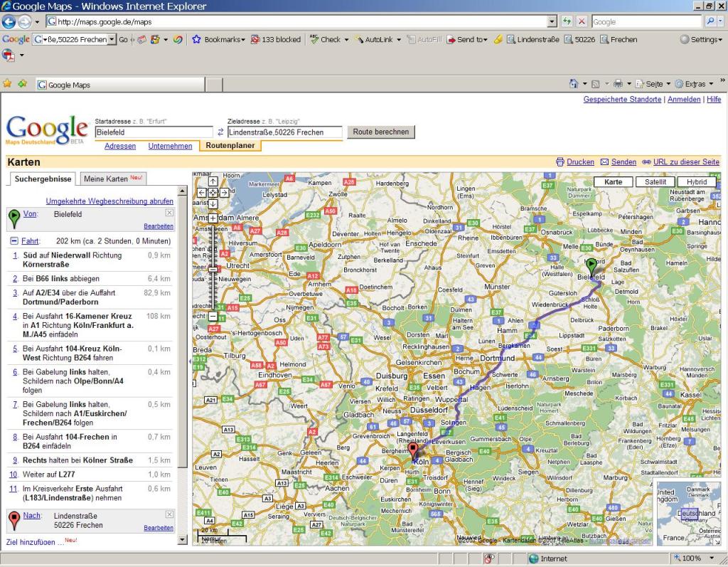
Task: Open the recent pages dropdown arrow
Action: tap(37, 22)
